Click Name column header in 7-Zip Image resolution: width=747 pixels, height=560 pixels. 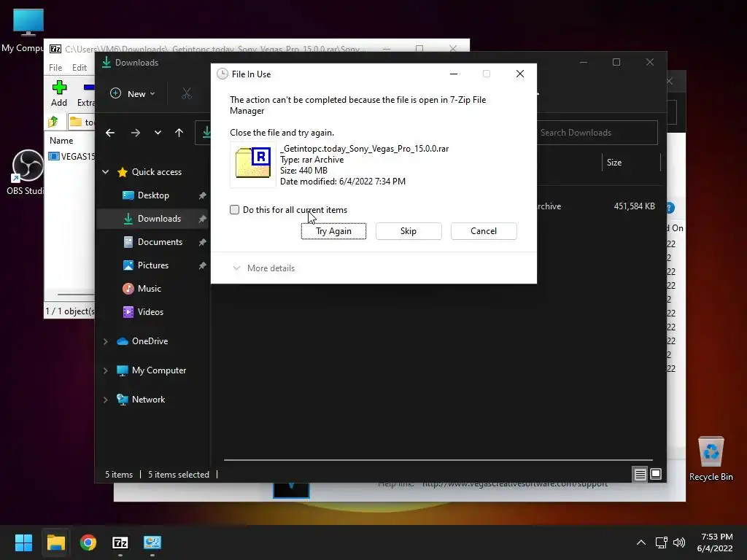point(61,141)
